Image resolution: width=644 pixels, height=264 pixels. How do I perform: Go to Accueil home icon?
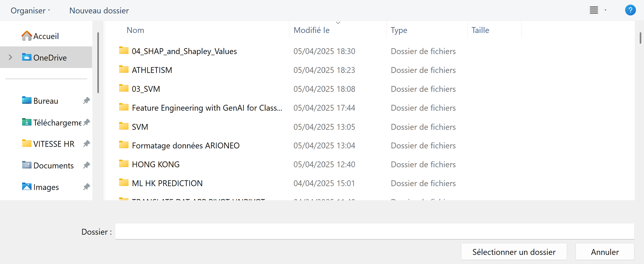pyautogui.click(x=27, y=36)
